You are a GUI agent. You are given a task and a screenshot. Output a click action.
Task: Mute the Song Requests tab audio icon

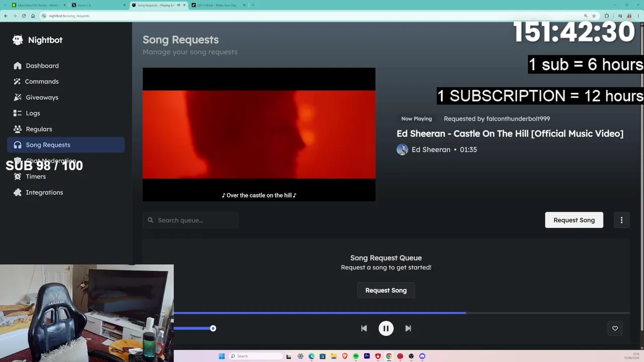[x=178, y=5]
